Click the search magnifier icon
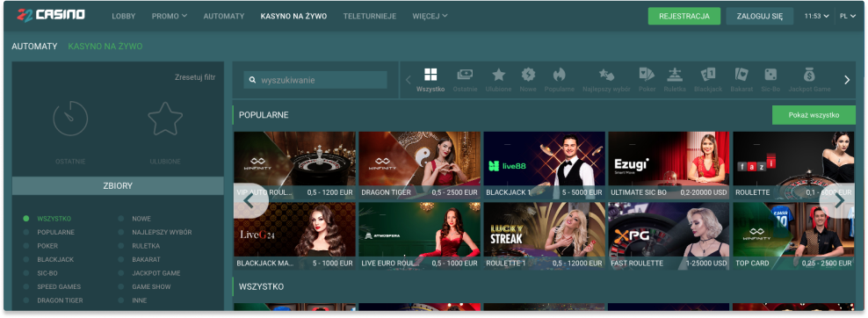 pyautogui.click(x=252, y=80)
